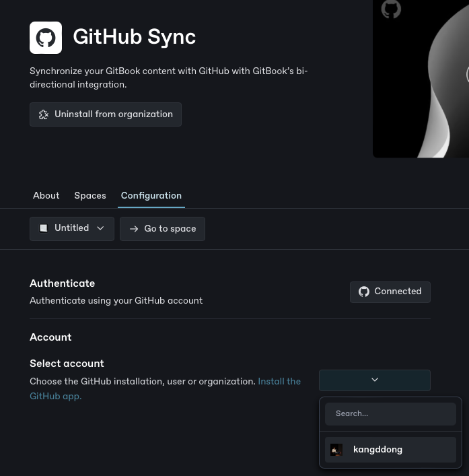Screen dimensions: 469x476
Task: Go to space via arrow button
Action: point(162,229)
